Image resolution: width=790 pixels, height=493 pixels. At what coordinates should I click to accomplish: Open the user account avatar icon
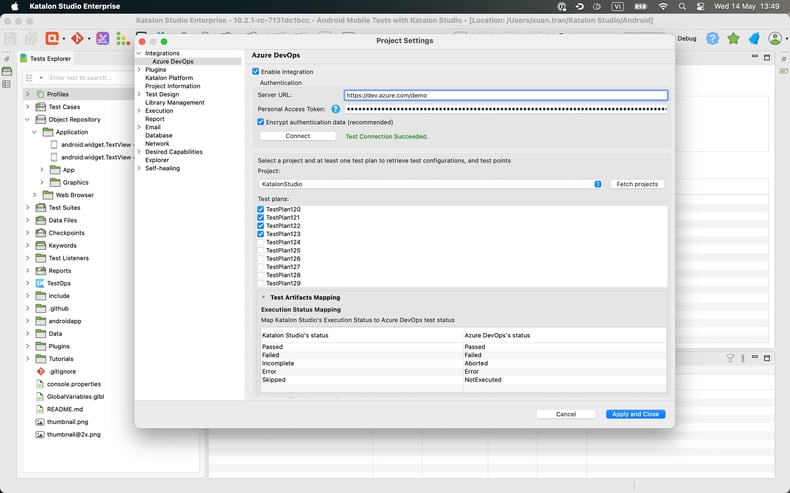click(775, 38)
